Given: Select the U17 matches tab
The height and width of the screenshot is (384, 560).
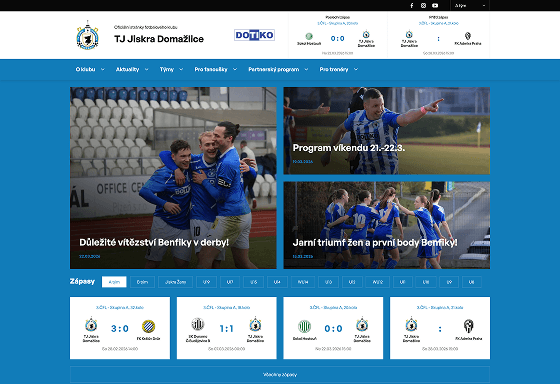Looking at the screenshot, I should (230, 282).
